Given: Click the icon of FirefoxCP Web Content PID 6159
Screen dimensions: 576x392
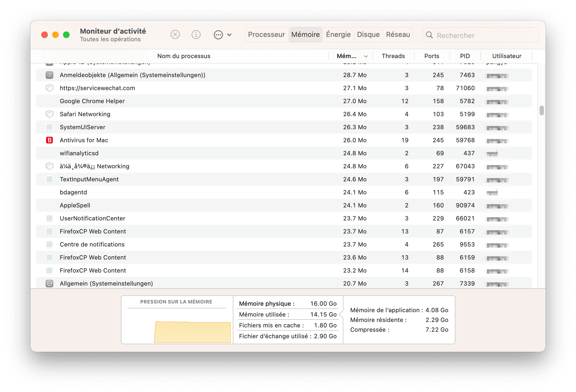Looking at the screenshot, I should click(49, 257).
